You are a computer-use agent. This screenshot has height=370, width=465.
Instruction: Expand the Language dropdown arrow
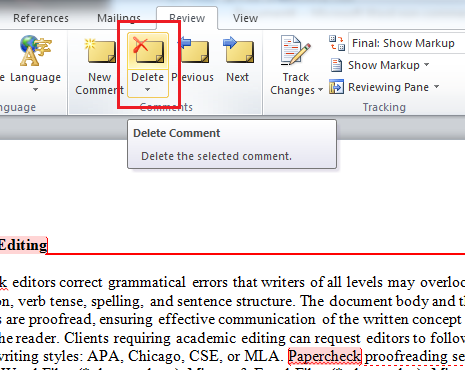click(35, 90)
